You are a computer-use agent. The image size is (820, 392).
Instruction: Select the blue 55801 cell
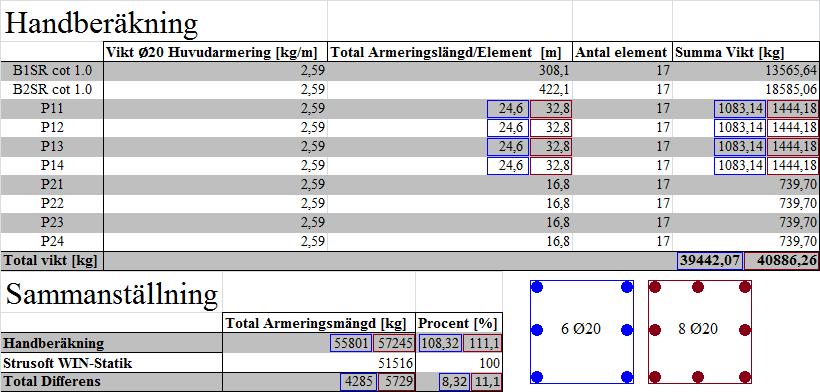(x=351, y=343)
